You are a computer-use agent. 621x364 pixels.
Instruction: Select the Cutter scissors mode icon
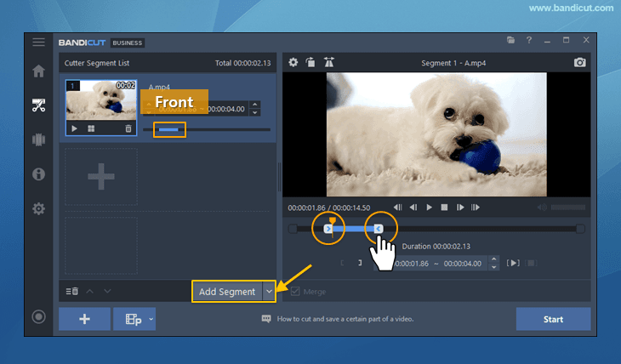pyautogui.click(x=38, y=105)
